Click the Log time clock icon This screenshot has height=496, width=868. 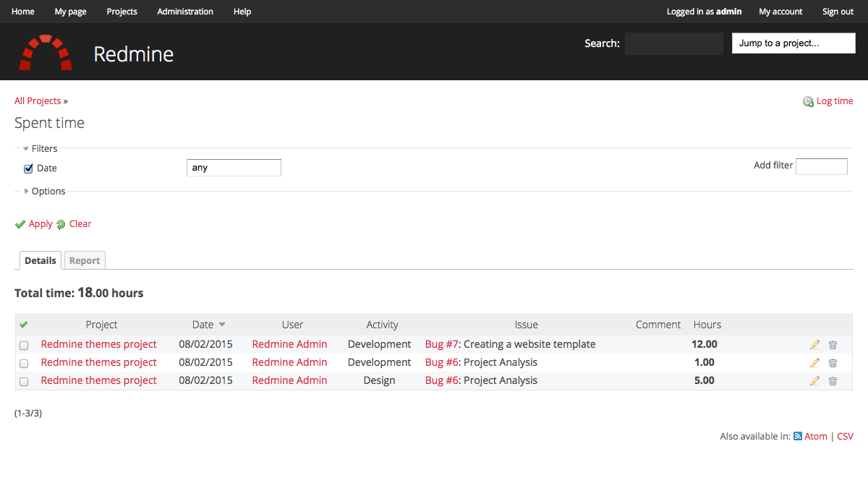coord(808,102)
